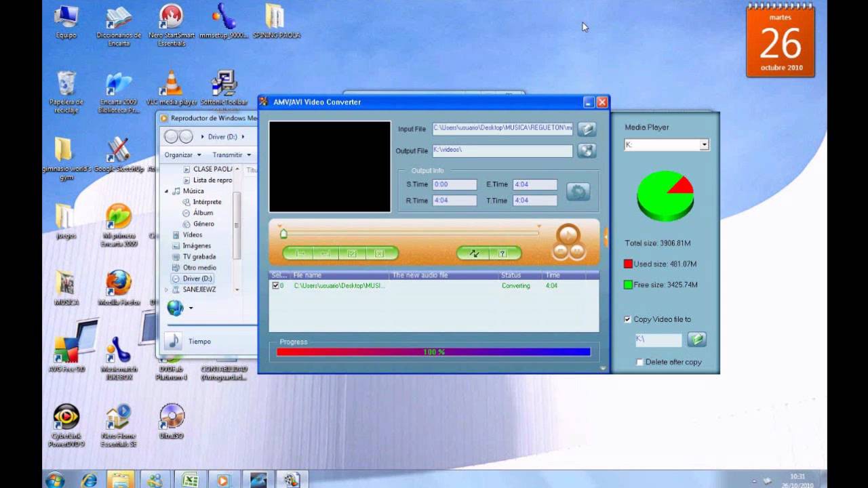The image size is (868, 488).
Task: Play the video preview
Action: pos(568,235)
